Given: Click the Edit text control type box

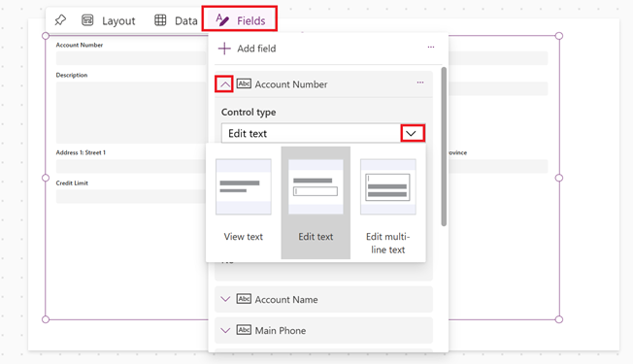Looking at the screenshot, I should (x=323, y=133).
